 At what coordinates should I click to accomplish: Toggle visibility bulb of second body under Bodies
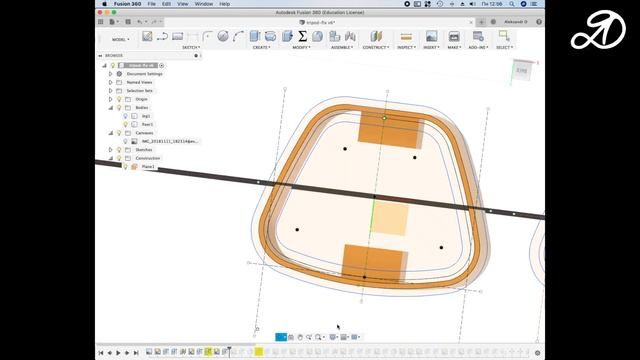126,124
